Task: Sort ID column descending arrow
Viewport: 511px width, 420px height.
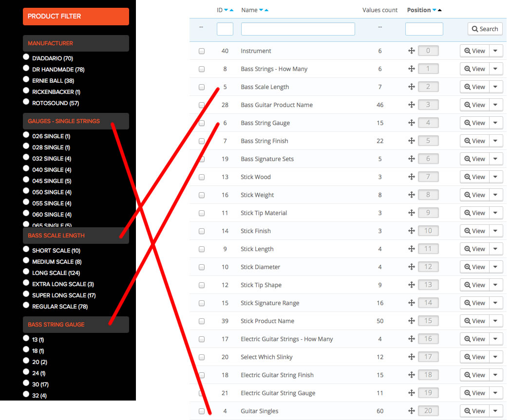Action: (226, 10)
